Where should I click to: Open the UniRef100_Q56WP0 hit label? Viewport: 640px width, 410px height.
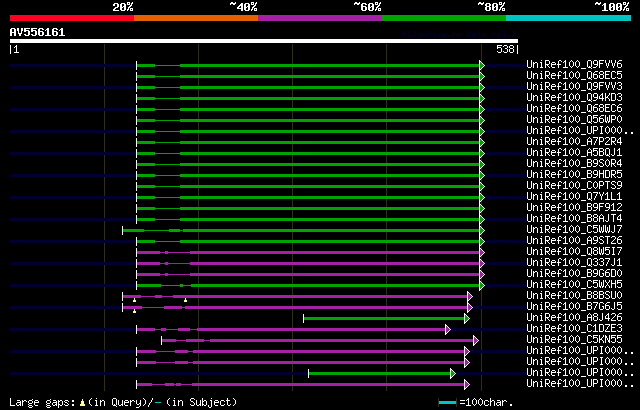(x=574, y=120)
